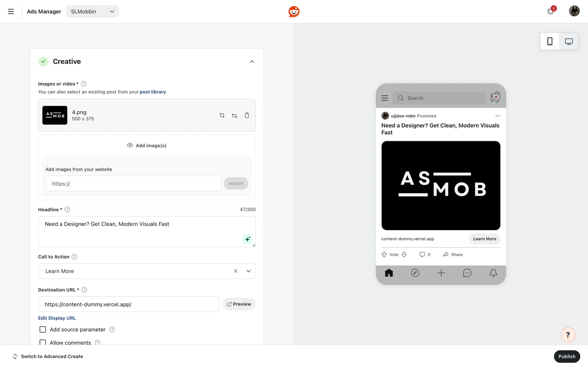Click the AI sparkle headline suggestion icon
The image size is (588, 368).
[247, 239]
